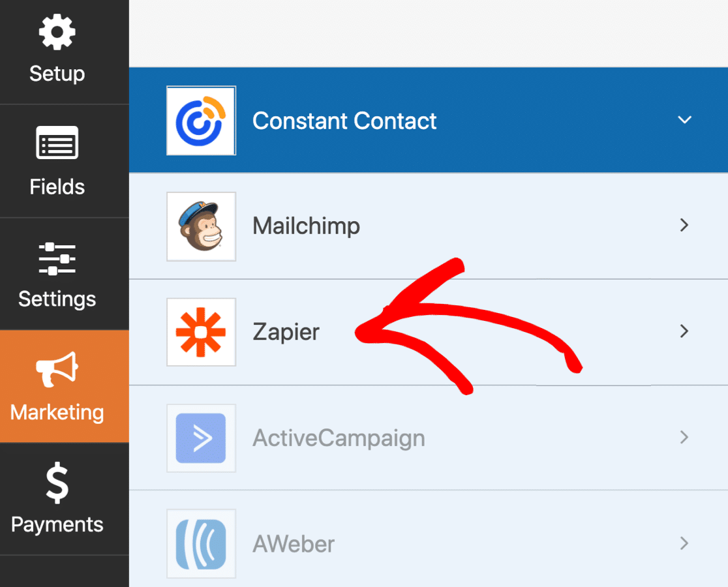Go to the Payments tab label
This screenshot has width=728, height=587.
click(57, 524)
